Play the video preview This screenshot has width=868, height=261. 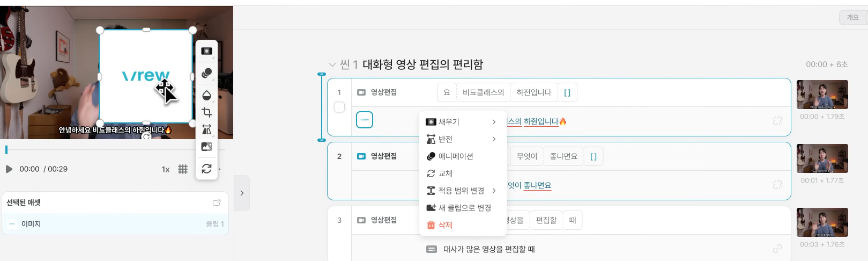(9, 169)
